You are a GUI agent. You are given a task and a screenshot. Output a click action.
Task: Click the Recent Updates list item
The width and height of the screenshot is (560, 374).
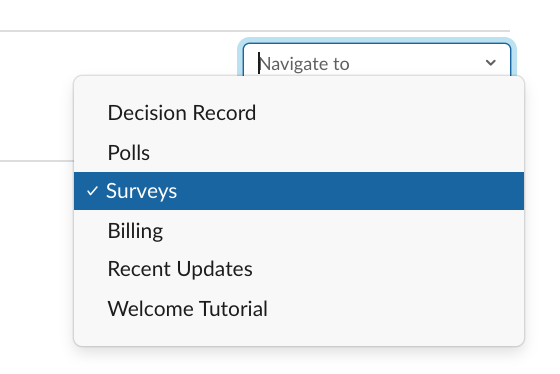pyautogui.click(x=299, y=269)
